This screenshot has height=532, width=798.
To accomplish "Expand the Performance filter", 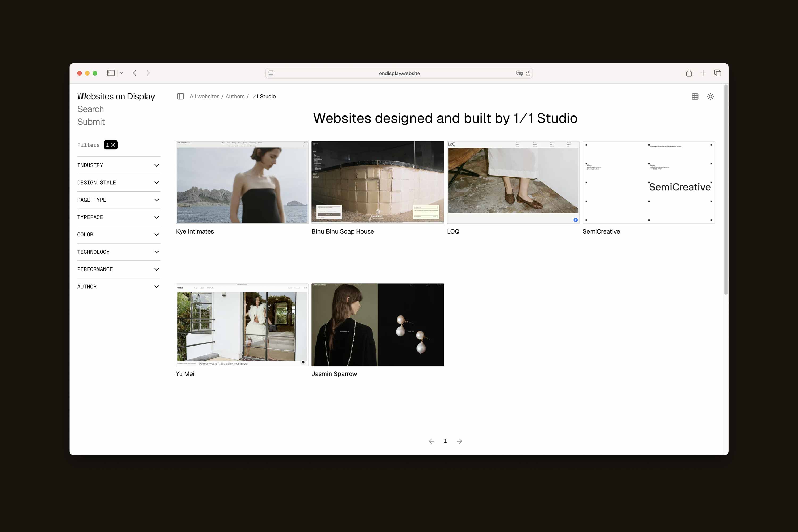I will pos(119,269).
